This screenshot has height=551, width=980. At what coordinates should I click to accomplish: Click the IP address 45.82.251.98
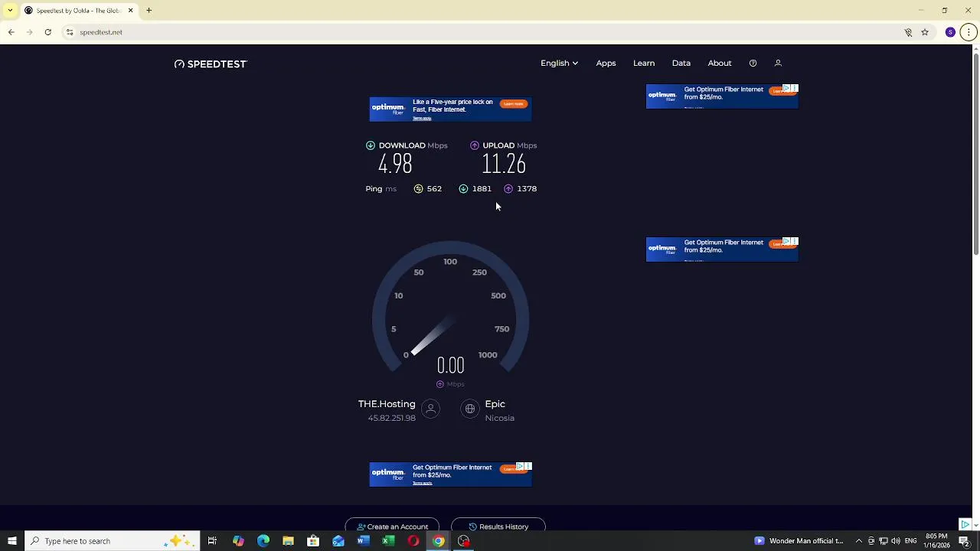coord(391,418)
